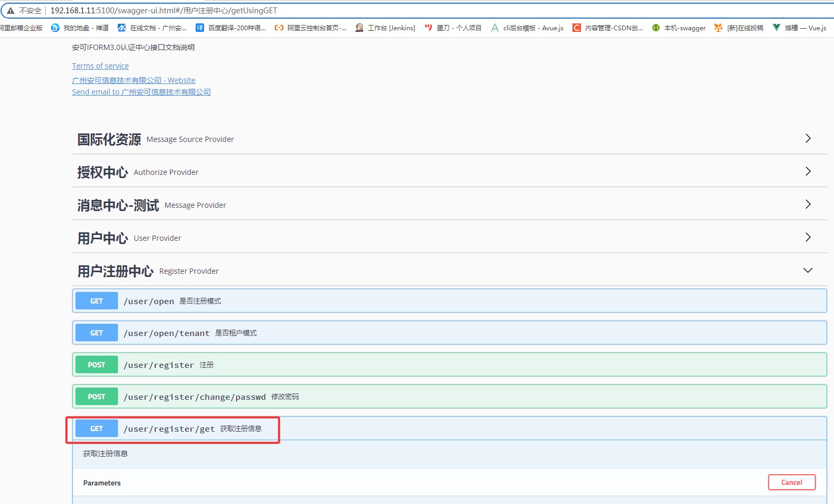Expand the 用户中心 User Provider section

pyautogui.click(x=807, y=238)
